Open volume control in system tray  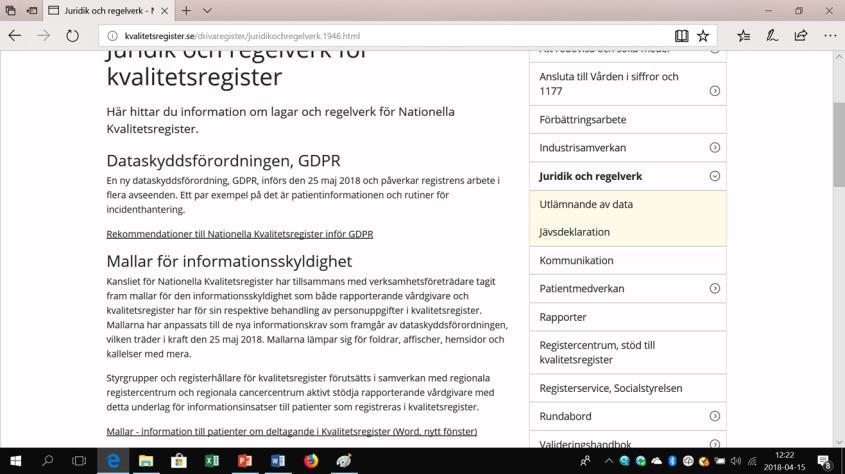pyautogui.click(x=736, y=461)
